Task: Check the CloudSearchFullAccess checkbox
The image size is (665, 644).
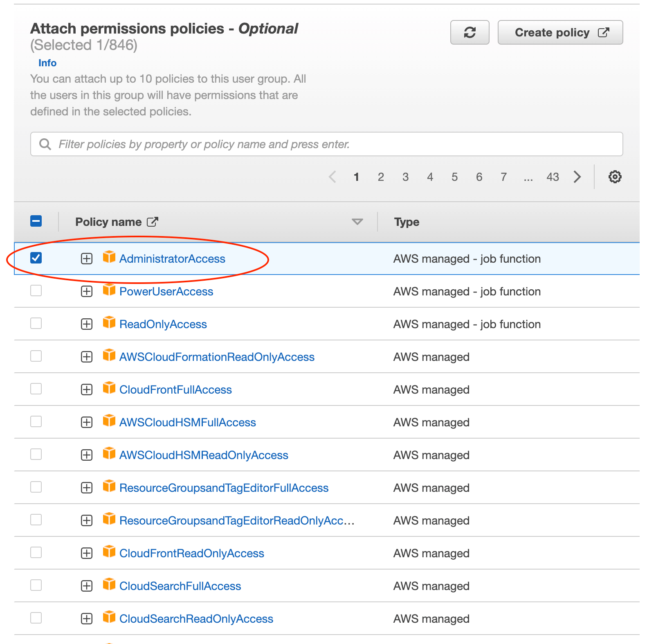Action: [36, 585]
